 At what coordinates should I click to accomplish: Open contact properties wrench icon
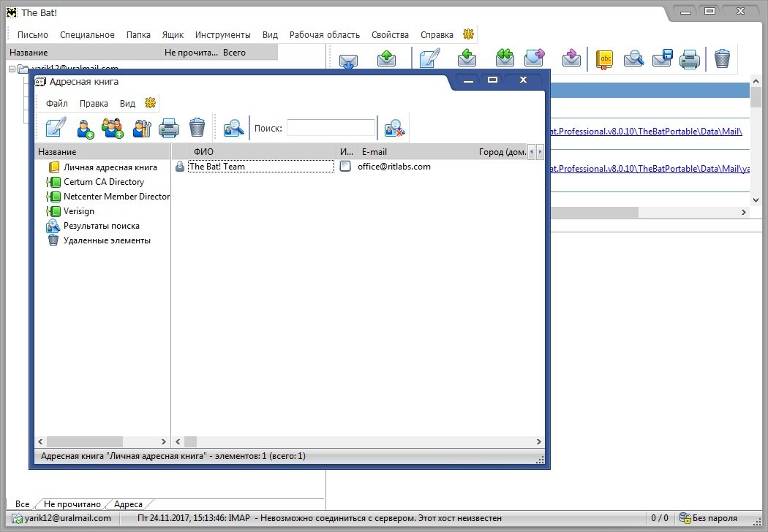click(141, 129)
